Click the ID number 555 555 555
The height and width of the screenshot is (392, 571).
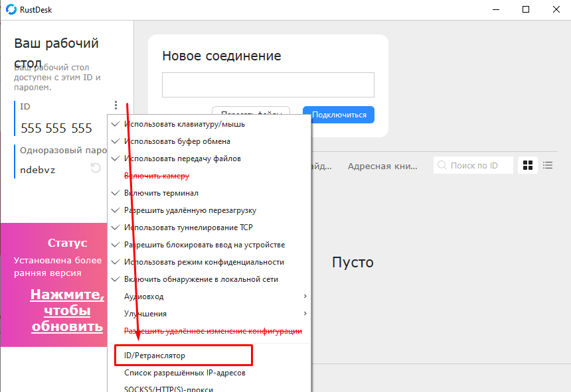[x=56, y=129]
